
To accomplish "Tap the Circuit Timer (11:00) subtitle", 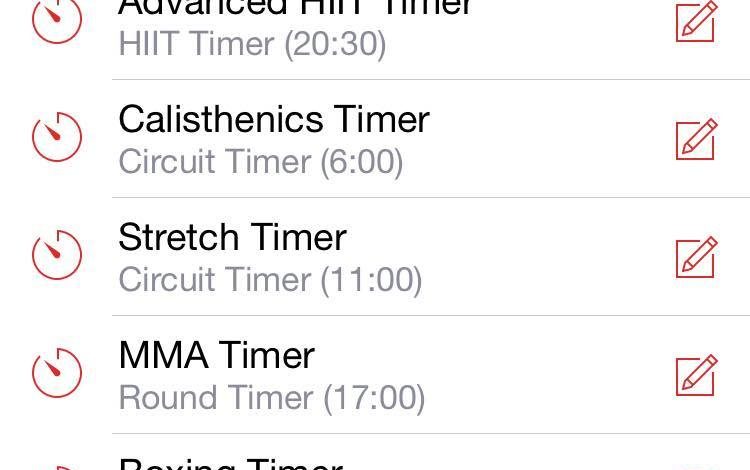I will 270,281.
